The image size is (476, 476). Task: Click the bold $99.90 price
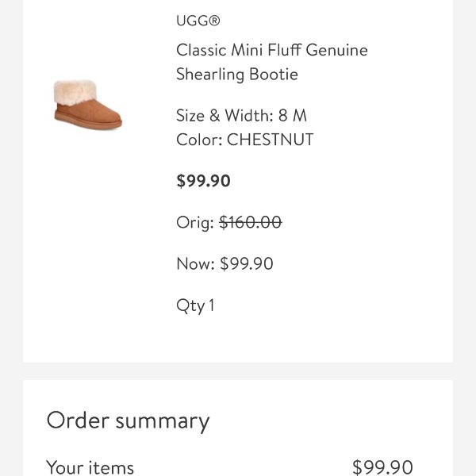coord(203,181)
